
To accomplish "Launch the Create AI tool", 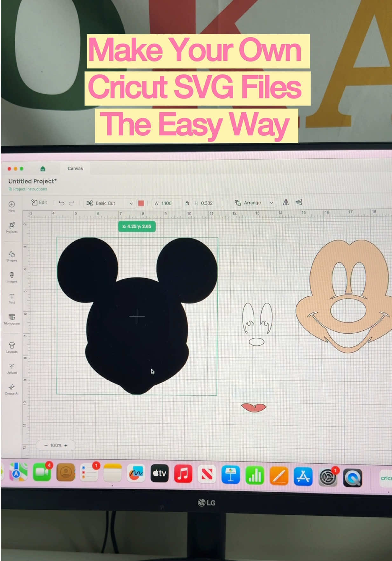I will 12,390.
